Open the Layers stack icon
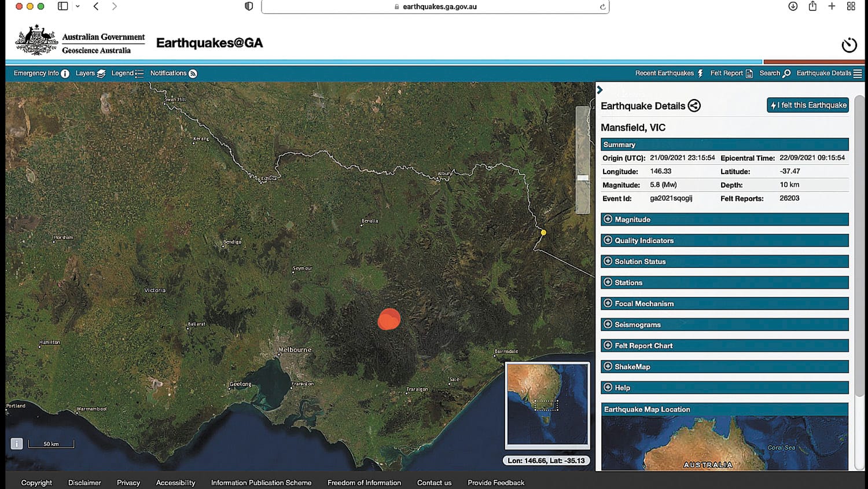The width and height of the screenshot is (868, 489). 101,73
